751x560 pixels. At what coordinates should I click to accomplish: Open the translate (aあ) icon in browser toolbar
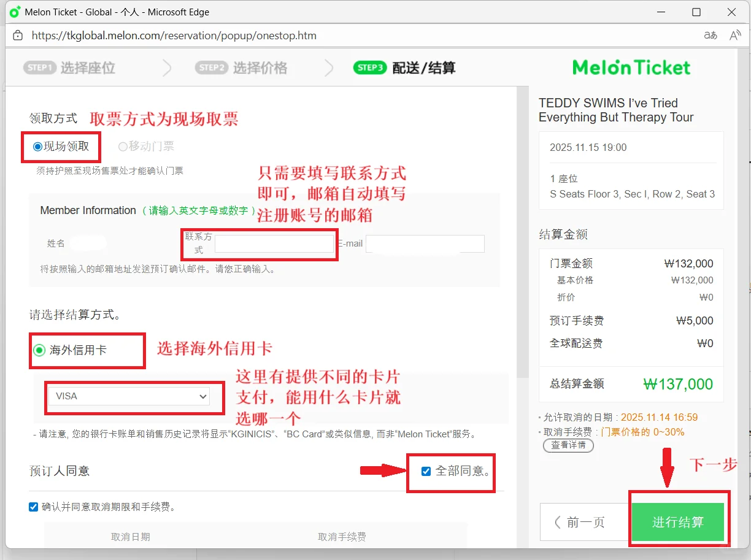pos(710,36)
